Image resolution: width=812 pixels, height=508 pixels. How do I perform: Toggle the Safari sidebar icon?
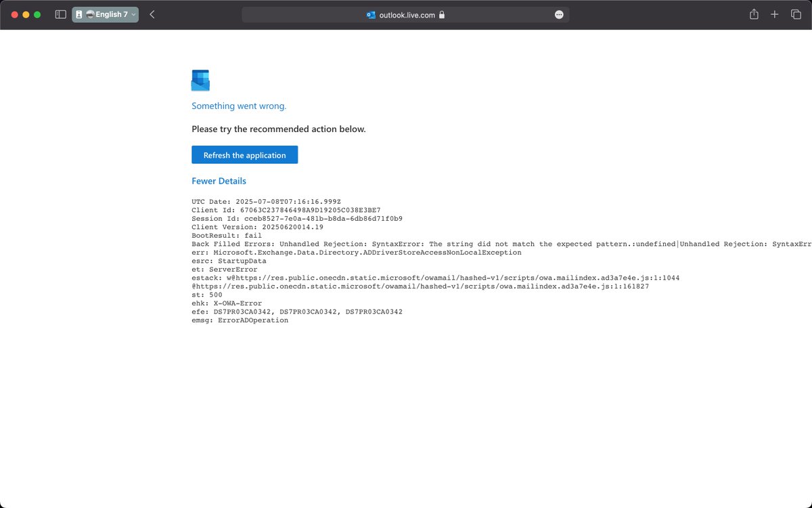pyautogui.click(x=60, y=14)
